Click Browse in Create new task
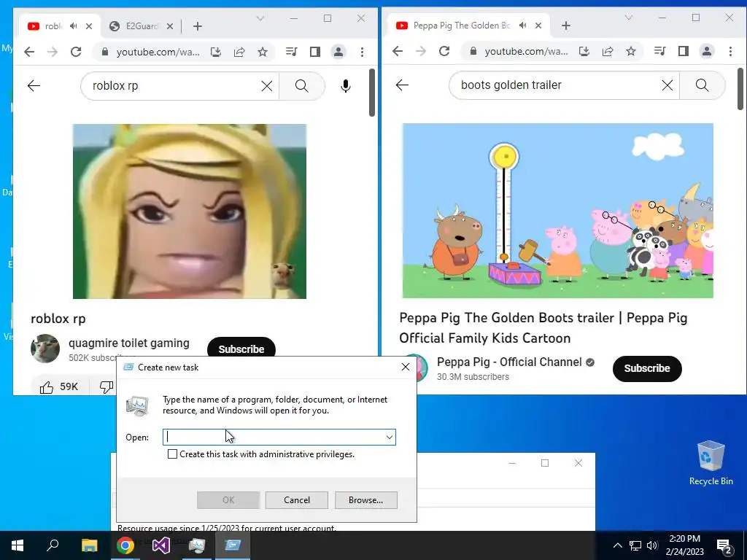The image size is (747, 560). 365,500
